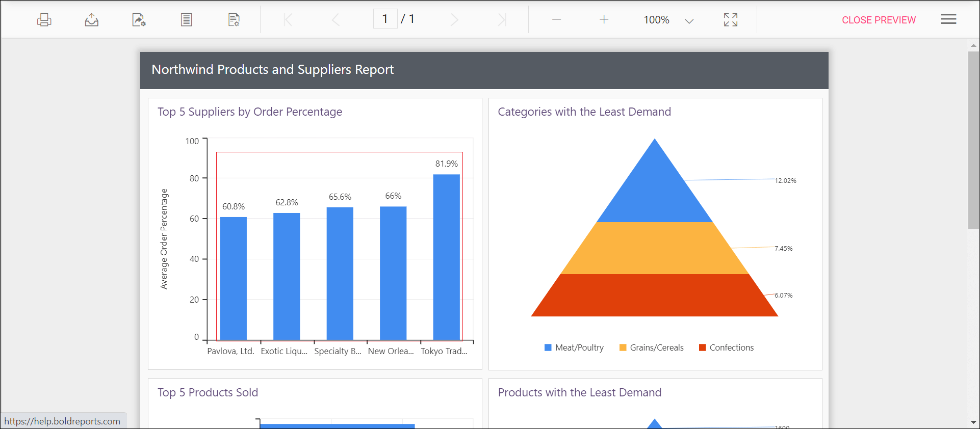Open the page setup icon
Viewport: 980px width, 429px height.
[234, 20]
